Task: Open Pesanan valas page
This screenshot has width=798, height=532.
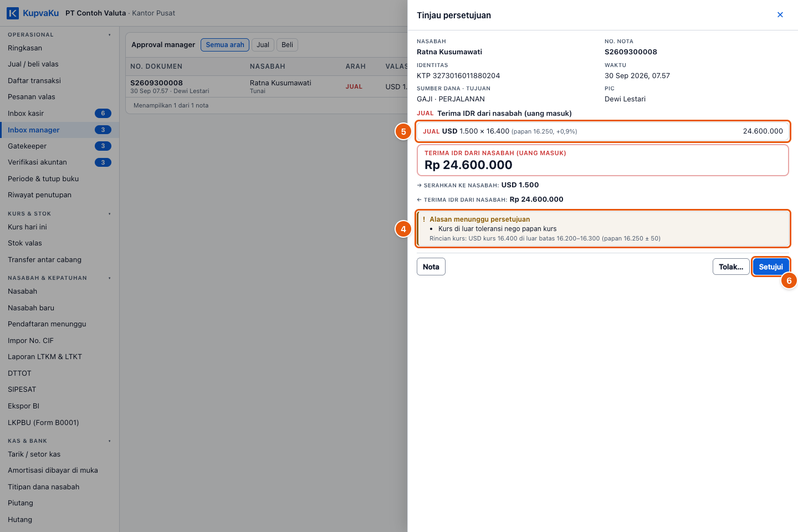Action: point(60,97)
